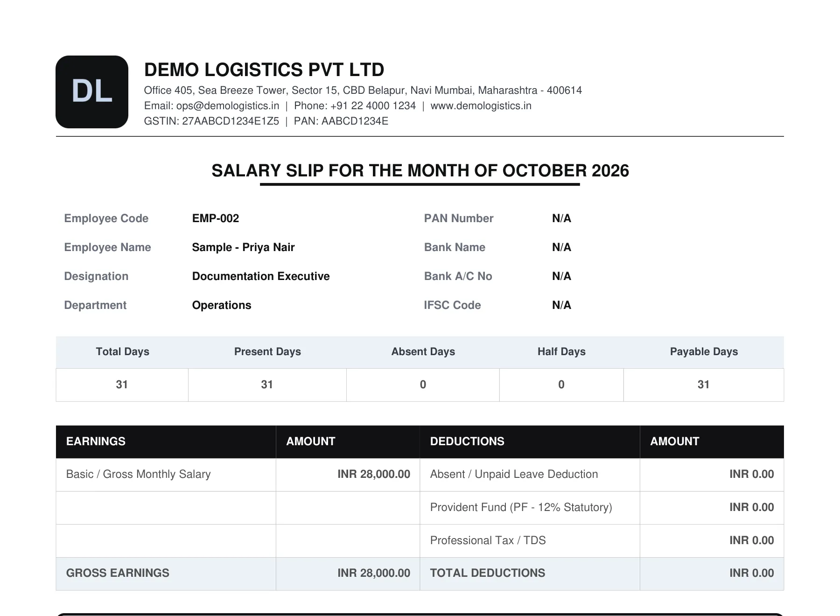
Task: Click Provident Fund (PF - 12% Statutory) label
Action: coord(521,508)
